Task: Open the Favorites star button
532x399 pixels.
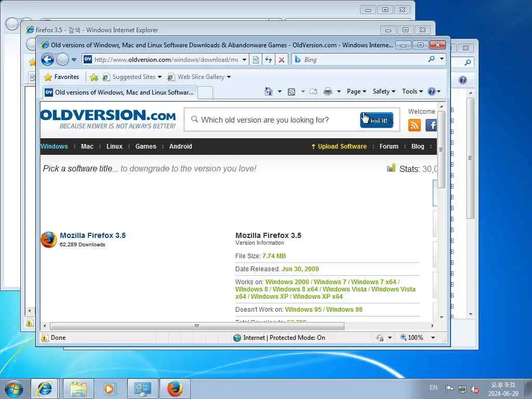Action: [x=62, y=77]
